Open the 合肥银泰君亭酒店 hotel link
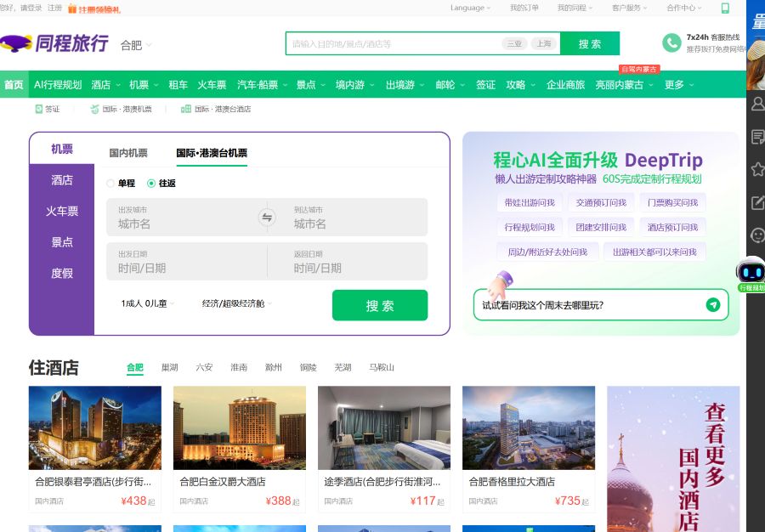Screen dimensions: 765x532 tap(94, 481)
